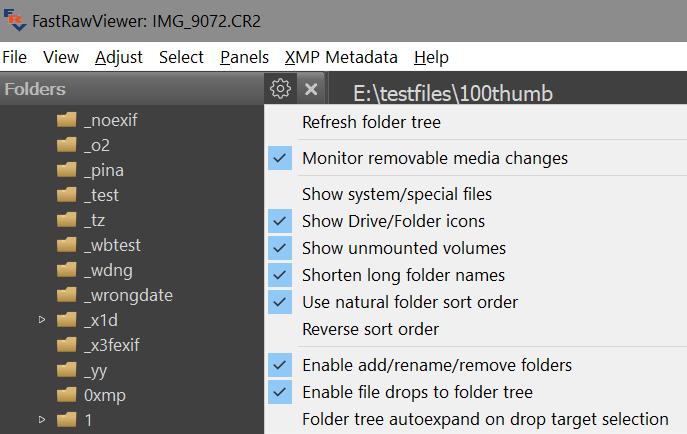
Task: Click the _yy folder icon
Action: 67,370
